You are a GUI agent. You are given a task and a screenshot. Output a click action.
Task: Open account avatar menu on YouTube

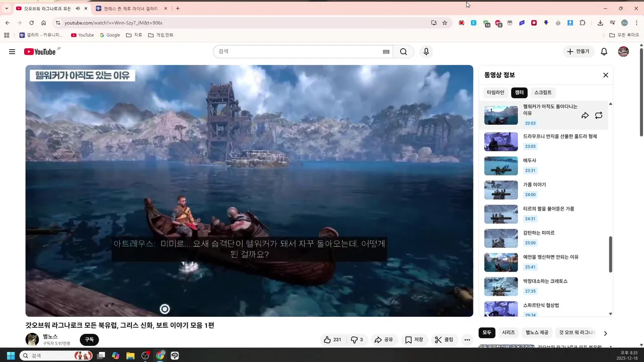623,52
